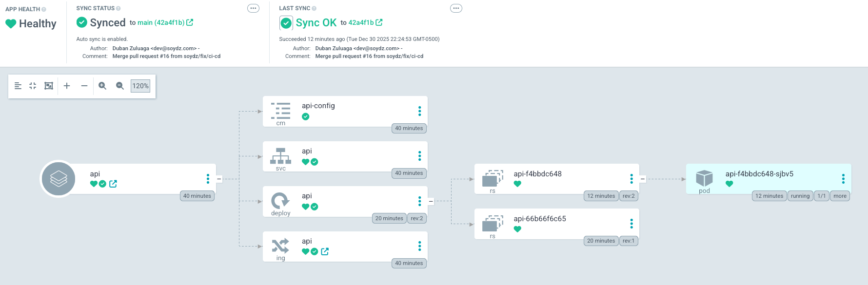Select the api application root node icon
The width and height of the screenshot is (868, 285).
click(59, 179)
